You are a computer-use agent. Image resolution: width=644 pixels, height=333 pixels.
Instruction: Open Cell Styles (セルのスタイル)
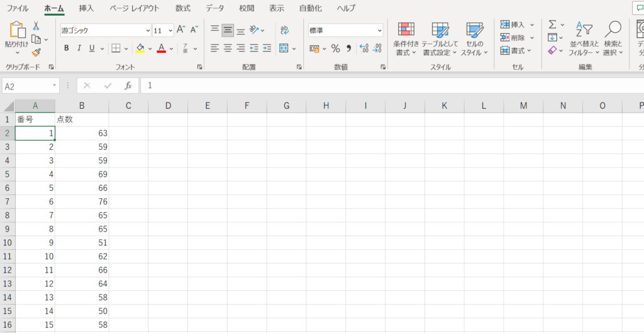click(x=474, y=39)
